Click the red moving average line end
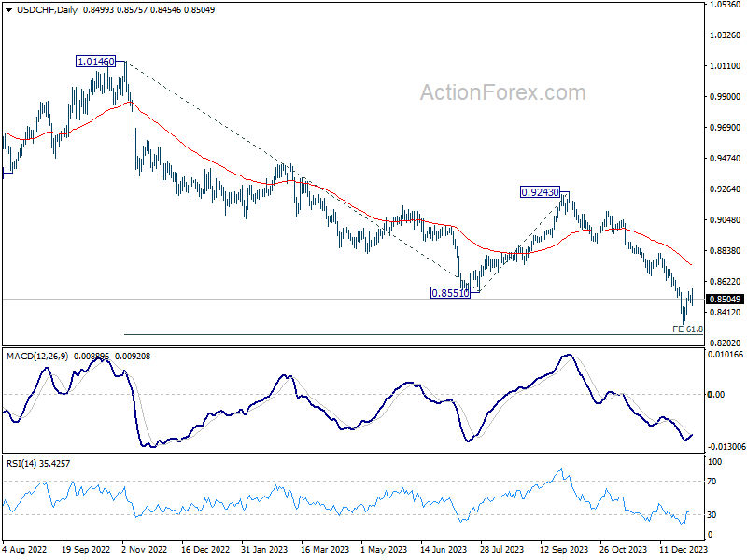 click(690, 264)
